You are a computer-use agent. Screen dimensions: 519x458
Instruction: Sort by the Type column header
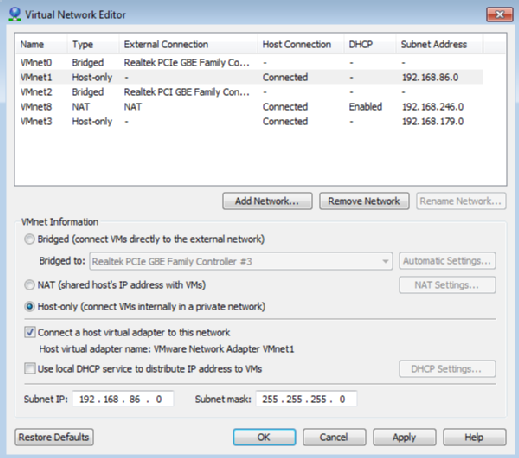click(x=93, y=44)
